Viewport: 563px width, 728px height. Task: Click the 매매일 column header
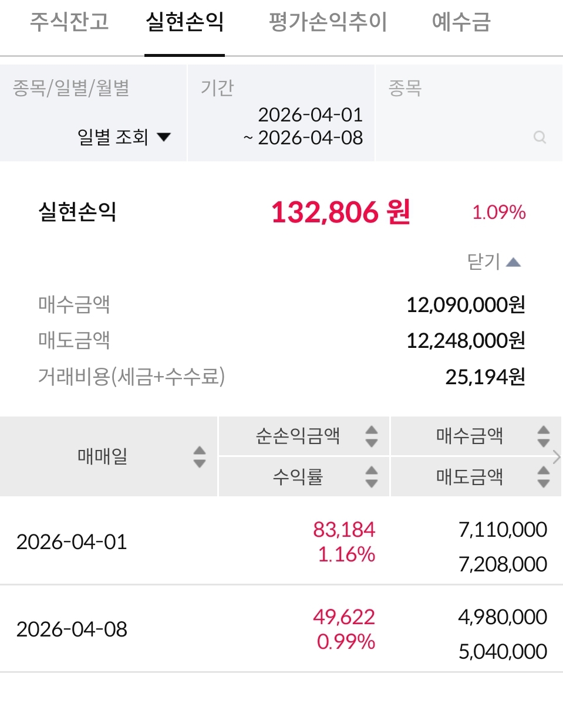click(x=103, y=456)
